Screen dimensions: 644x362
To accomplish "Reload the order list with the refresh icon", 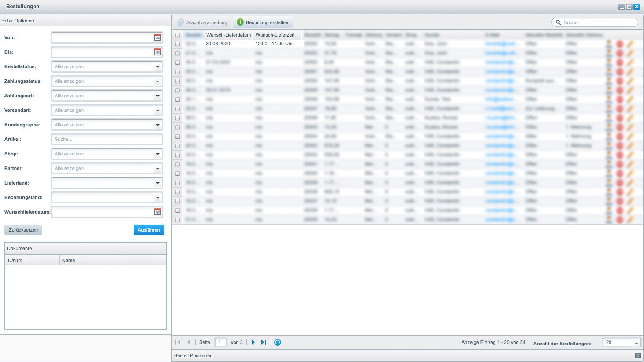I will [x=278, y=342].
